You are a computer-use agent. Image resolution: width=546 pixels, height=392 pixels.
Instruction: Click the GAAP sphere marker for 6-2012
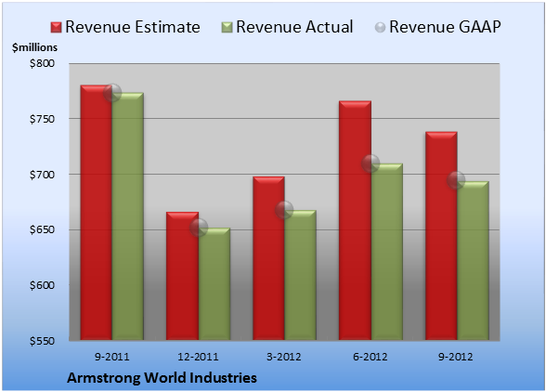click(370, 163)
